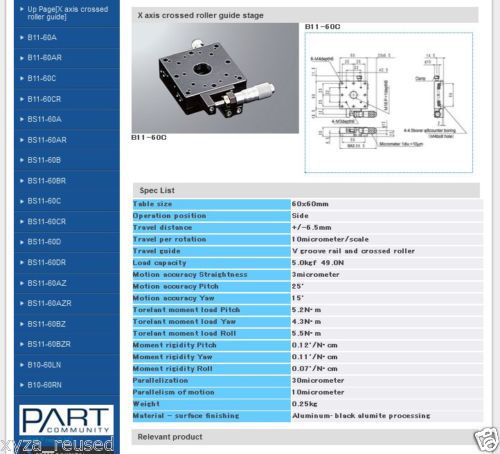Select B11-60C in sidebar

42,78
